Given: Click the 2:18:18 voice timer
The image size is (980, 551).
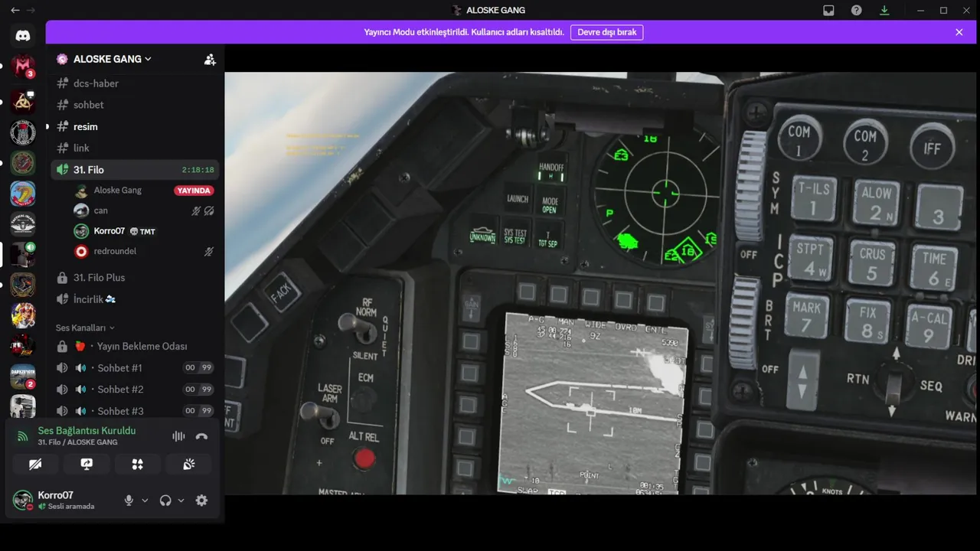Looking at the screenshot, I should pyautogui.click(x=198, y=170).
